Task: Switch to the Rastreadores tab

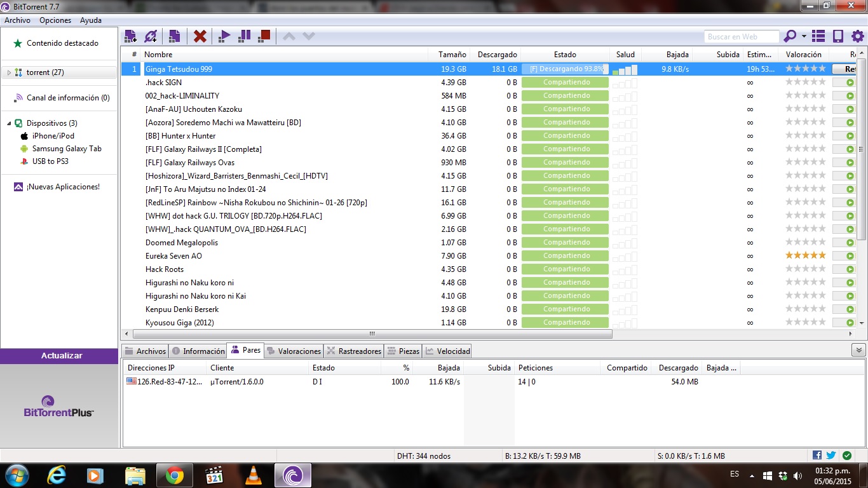Action: pyautogui.click(x=354, y=351)
